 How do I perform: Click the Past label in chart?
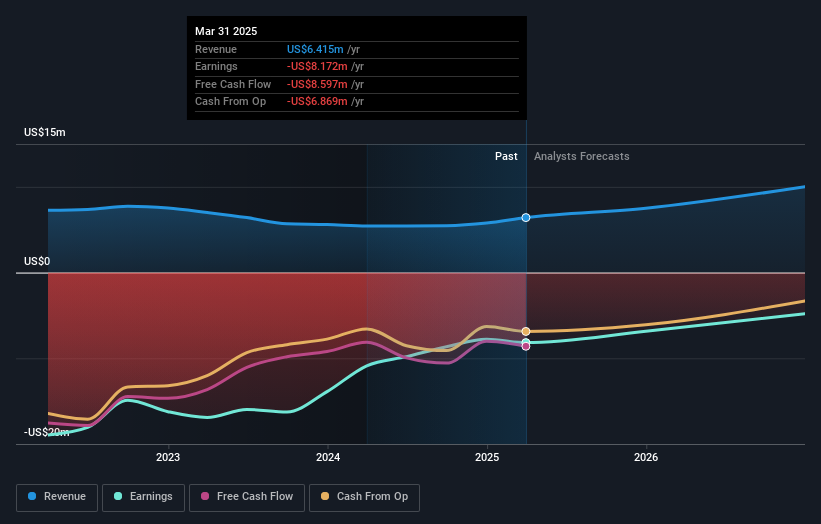click(x=506, y=157)
